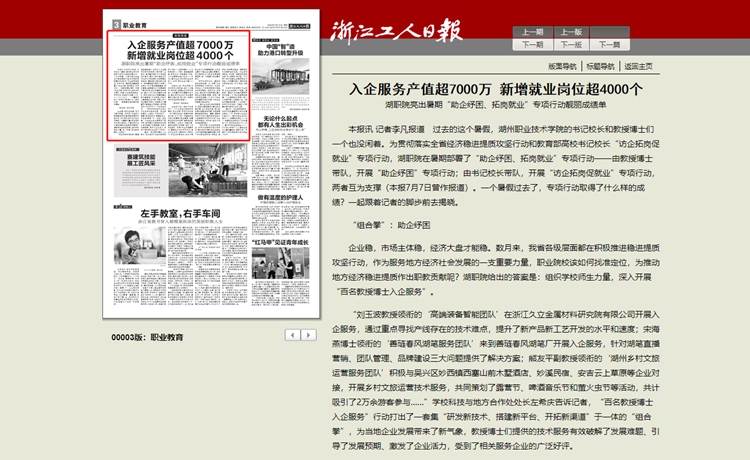Go to previous page with left arrow icon
The height and width of the screenshot is (460, 750).
(x=292, y=335)
